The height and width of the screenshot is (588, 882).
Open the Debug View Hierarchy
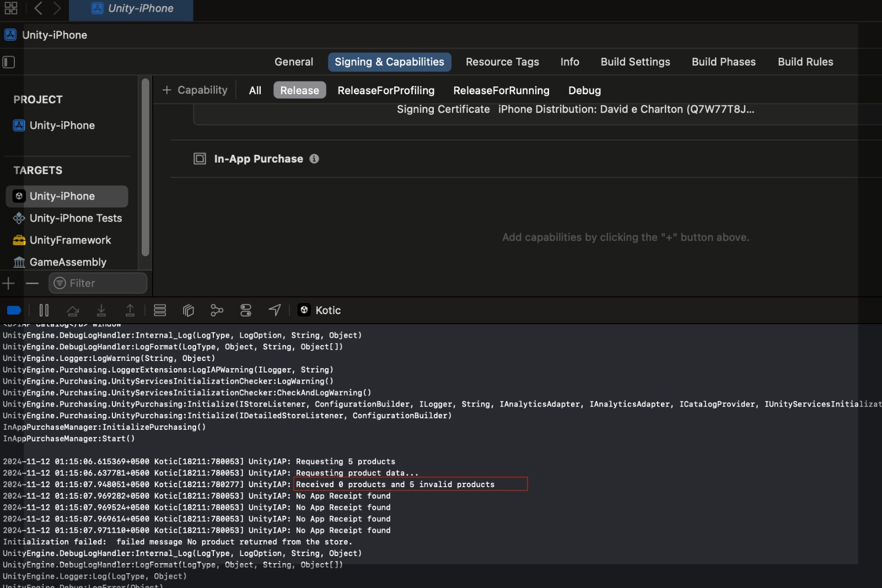point(188,310)
